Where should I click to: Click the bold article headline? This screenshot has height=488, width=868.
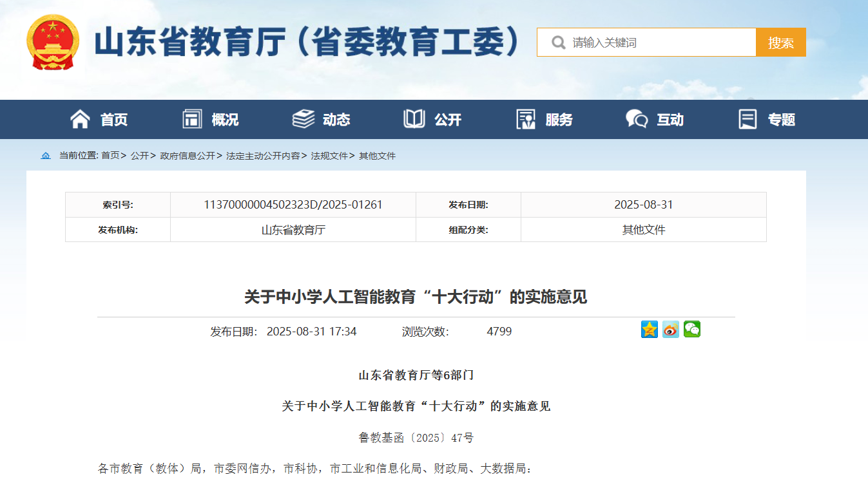point(416,297)
